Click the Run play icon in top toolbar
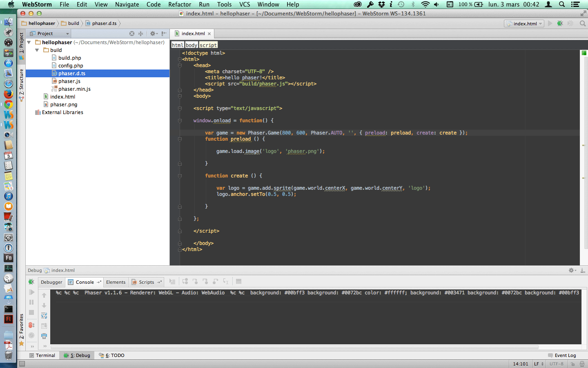This screenshot has width=588, height=368. [550, 23]
